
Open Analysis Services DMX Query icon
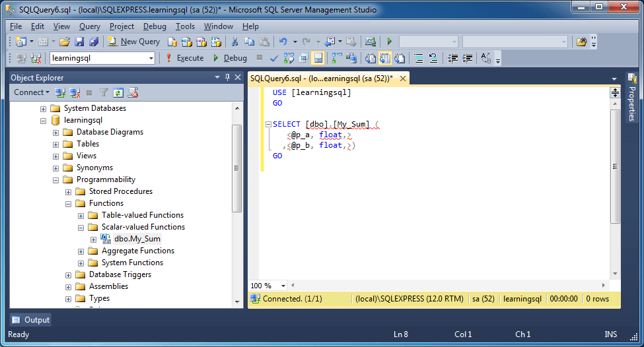(x=201, y=42)
